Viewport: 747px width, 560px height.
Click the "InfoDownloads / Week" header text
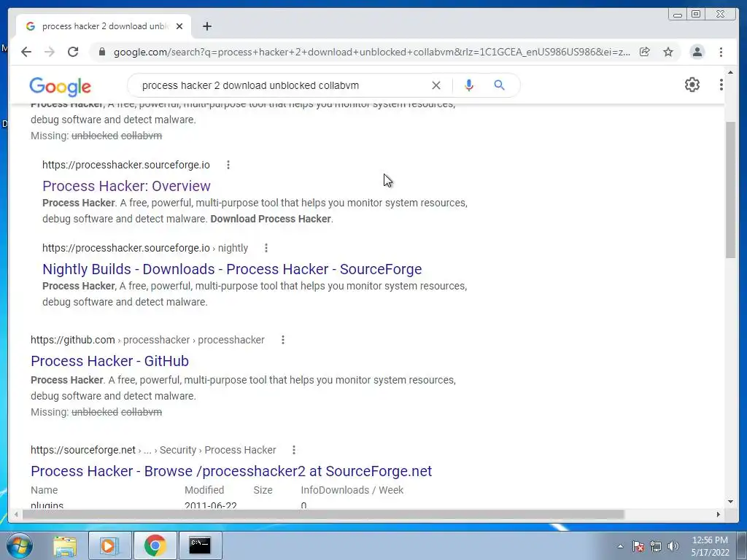(352, 490)
